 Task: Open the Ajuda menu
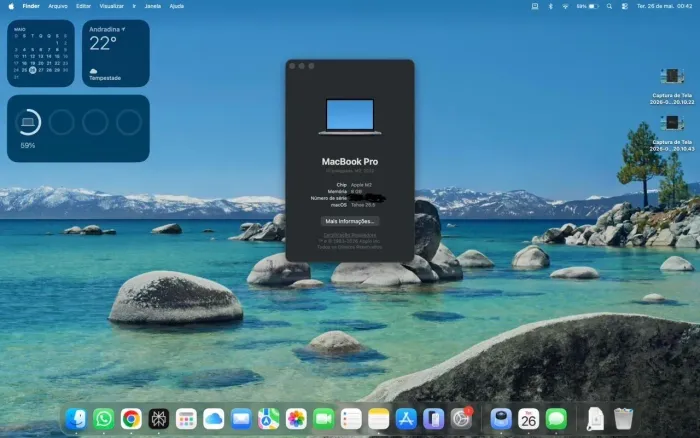click(177, 6)
